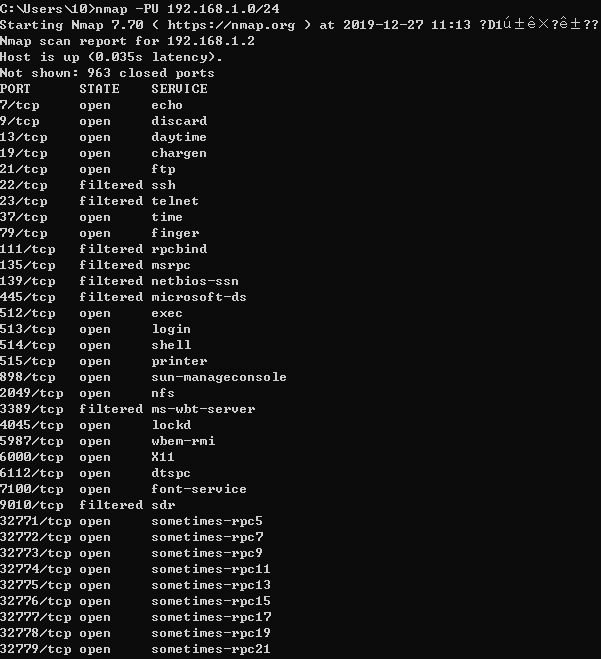
Task: Select the filtered ssh entry
Action: tap(127, 185)
